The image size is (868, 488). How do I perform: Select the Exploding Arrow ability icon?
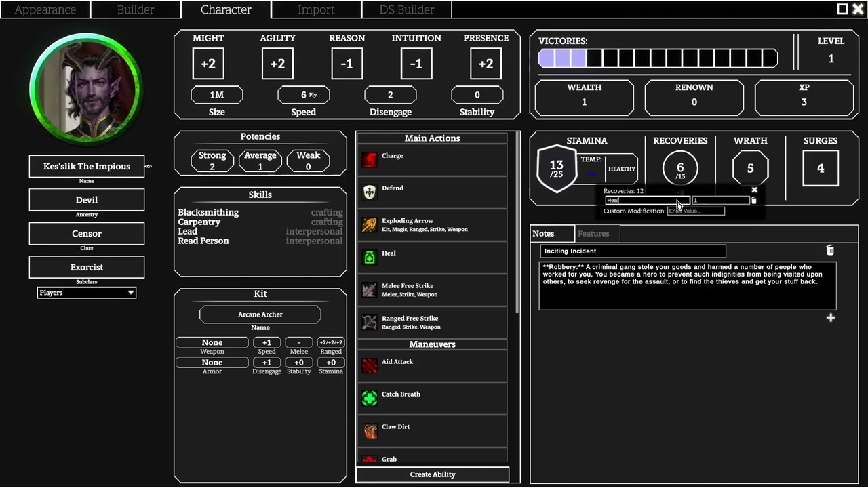369,224
